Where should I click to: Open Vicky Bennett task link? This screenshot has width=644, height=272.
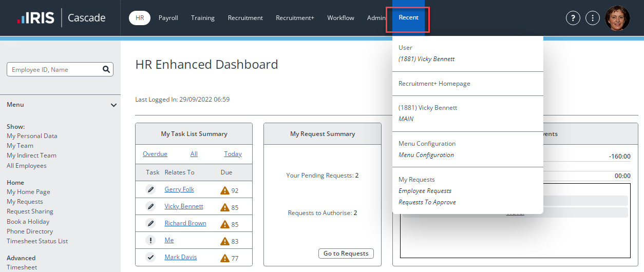point(184,206)
